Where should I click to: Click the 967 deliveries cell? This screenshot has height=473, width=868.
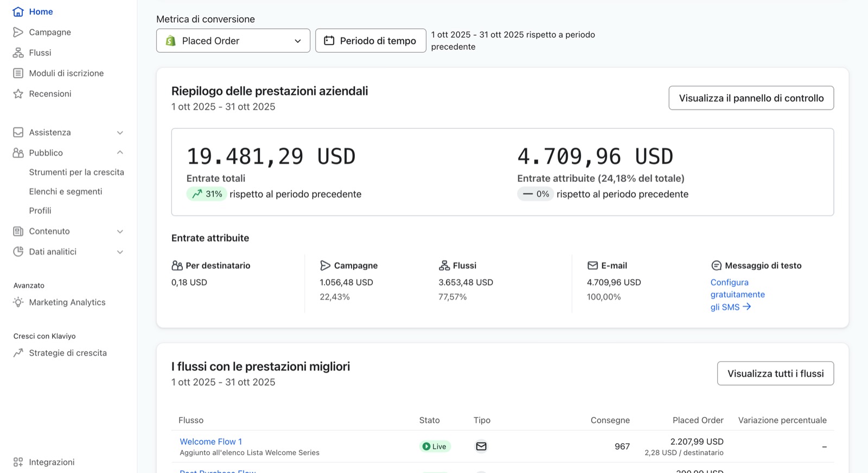tap(622, 446)
